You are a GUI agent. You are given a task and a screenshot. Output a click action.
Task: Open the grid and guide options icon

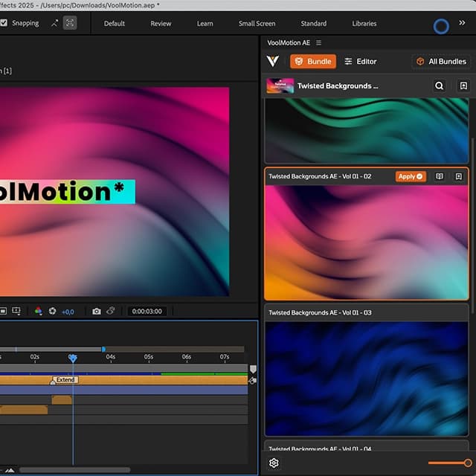click(16, 311)
